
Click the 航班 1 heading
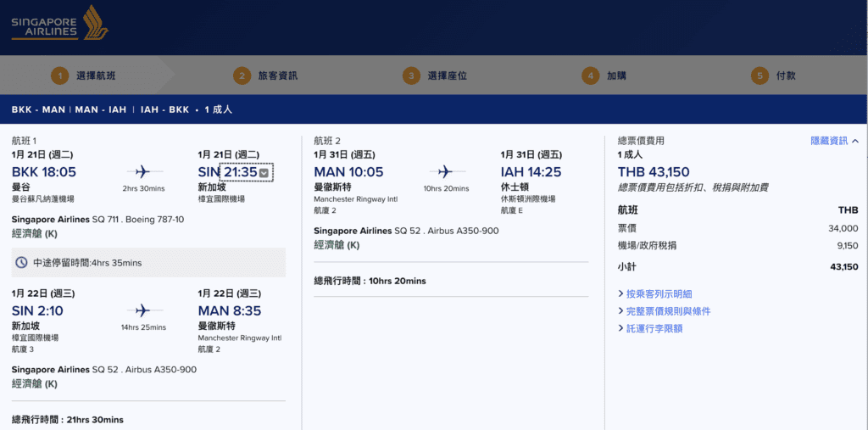(x=25, y=142)
